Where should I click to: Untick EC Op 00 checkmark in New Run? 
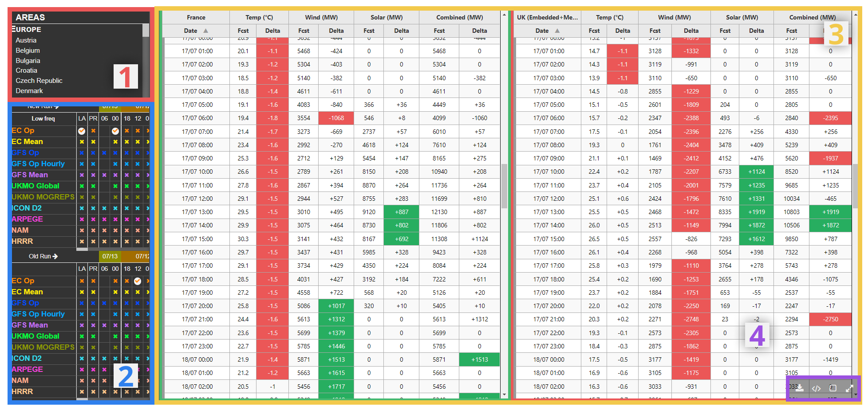(x=115, y=131)
